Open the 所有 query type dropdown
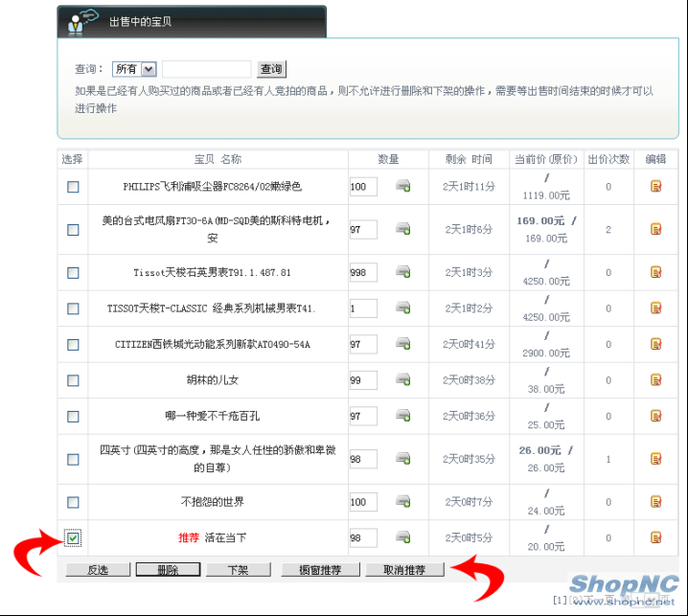Image resolution: width=688 pixels, height=616 pixels. (x=134, y=69)
